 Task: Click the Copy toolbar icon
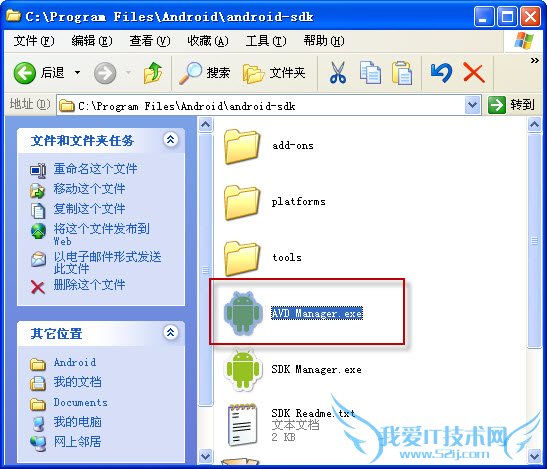pos(370,73)
